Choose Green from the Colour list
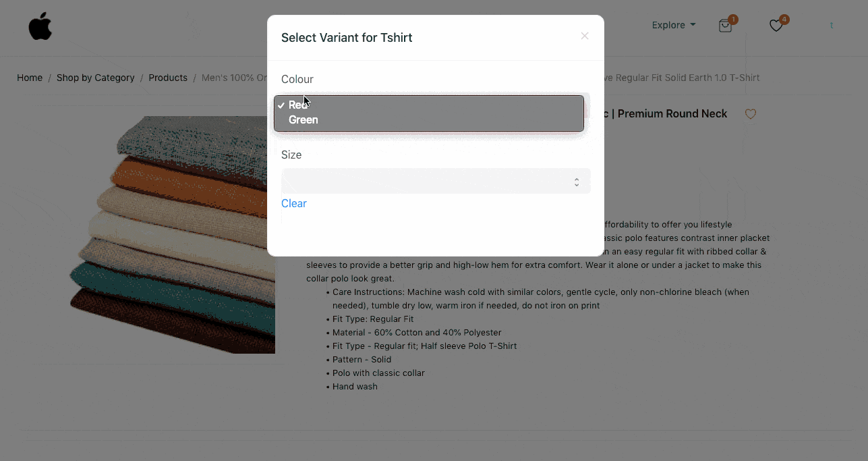 pos(303,120)
